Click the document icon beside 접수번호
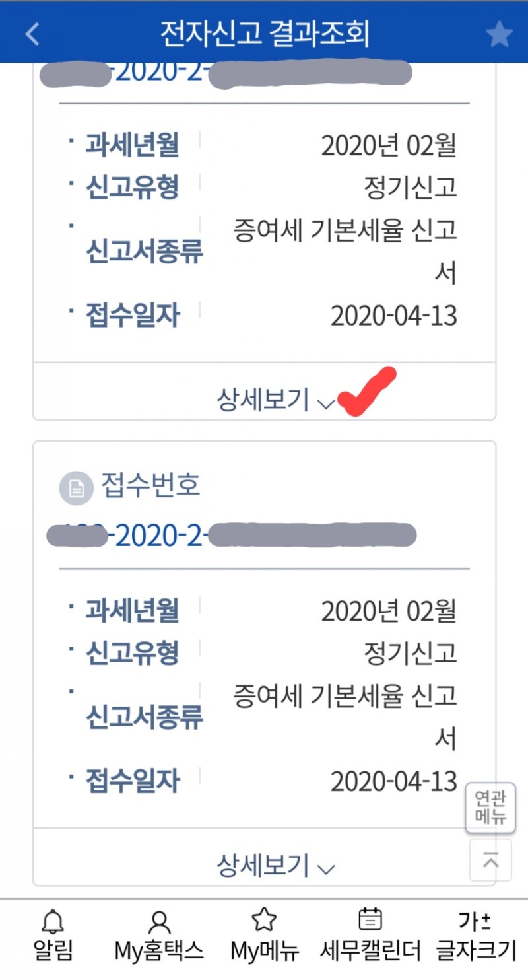Screen dimensions: 528x980 click(x=77, y=487)
